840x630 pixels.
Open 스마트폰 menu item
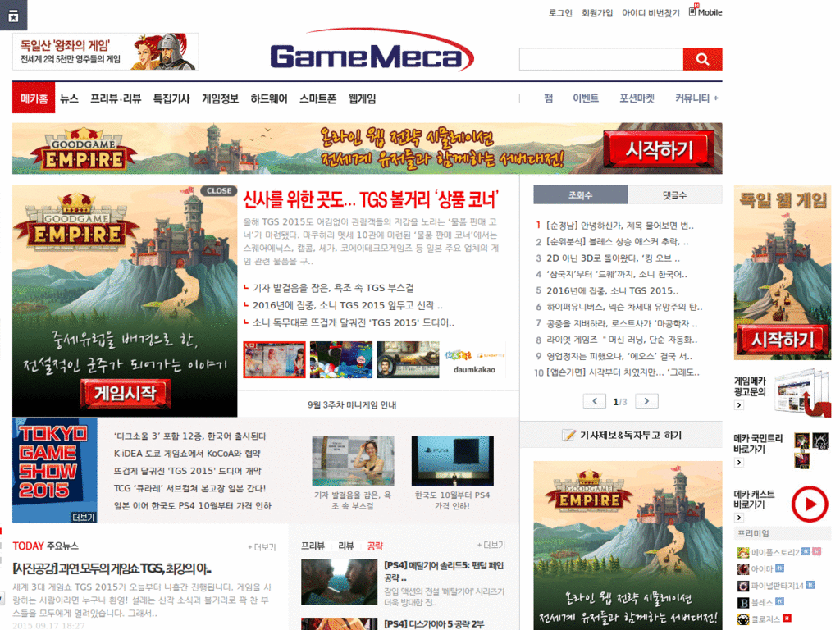point(317,98)
